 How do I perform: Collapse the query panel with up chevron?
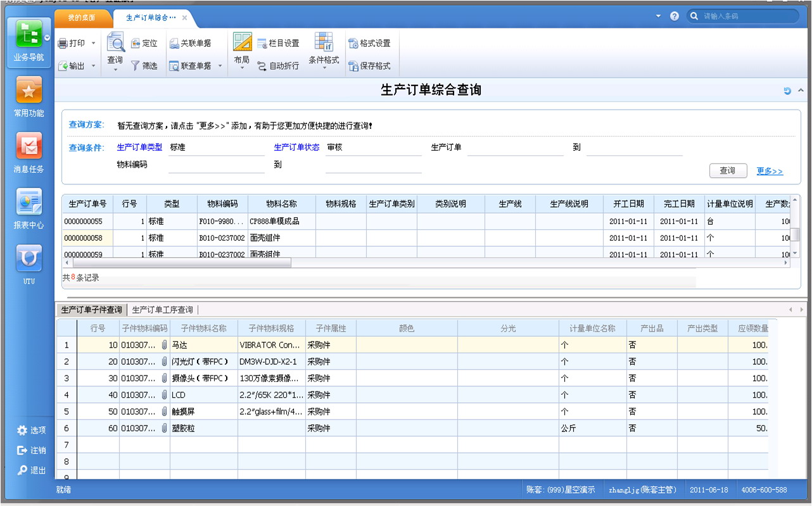(801, 91)
